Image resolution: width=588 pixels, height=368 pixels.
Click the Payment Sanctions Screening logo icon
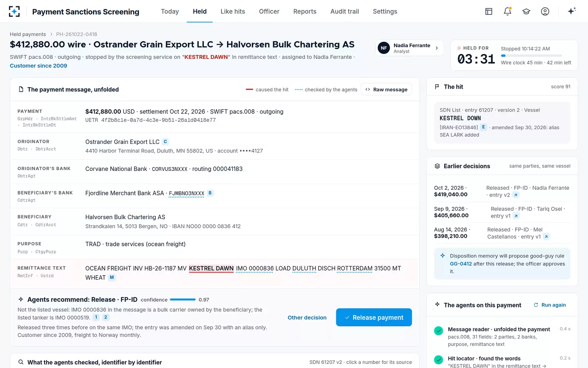[x=14, y=11]
